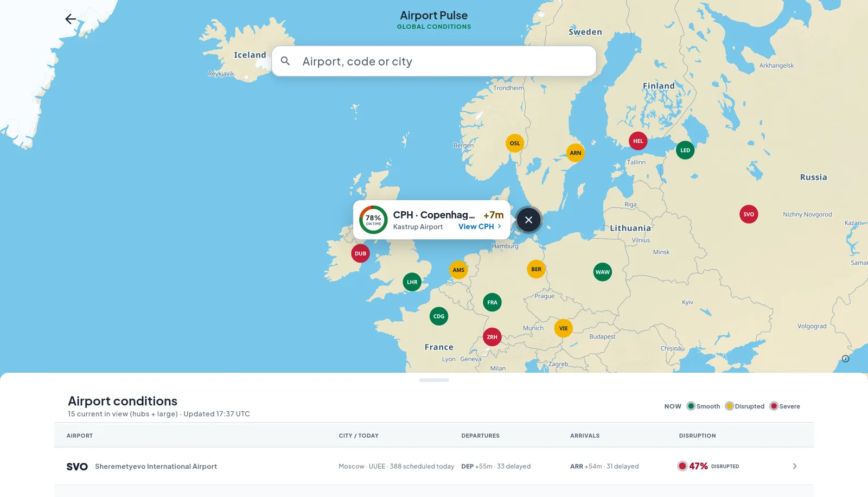Screen dimensions: 868x497
Task: Click the ARRIVALS column header
Action: pos(585,436)
